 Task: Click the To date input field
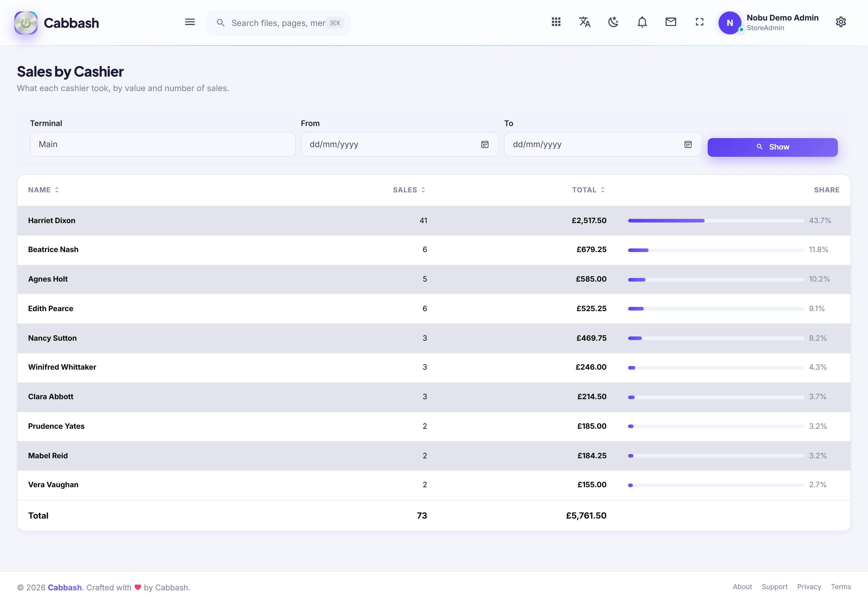click(x=603, y=144)
